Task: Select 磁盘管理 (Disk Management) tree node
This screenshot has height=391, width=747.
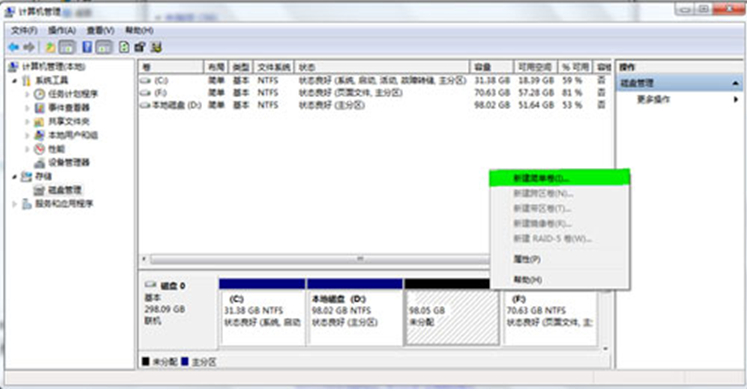Action: click(x=65, y=190)
